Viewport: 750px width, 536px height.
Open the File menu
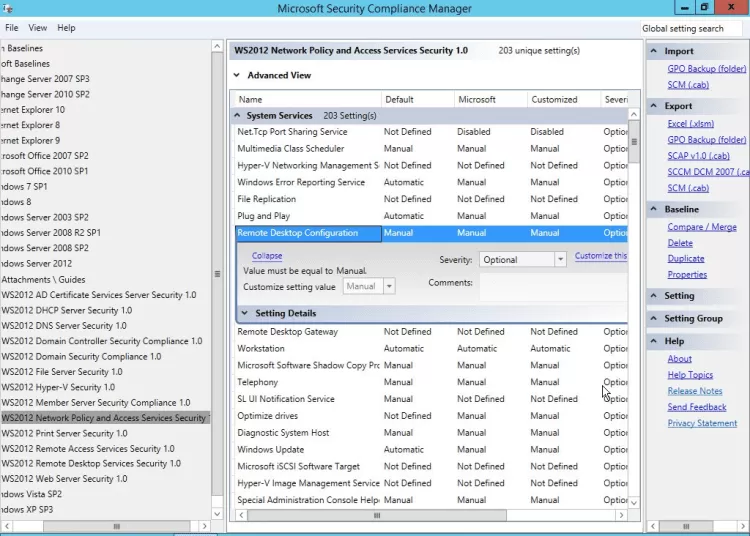click(x=12, y=28)
